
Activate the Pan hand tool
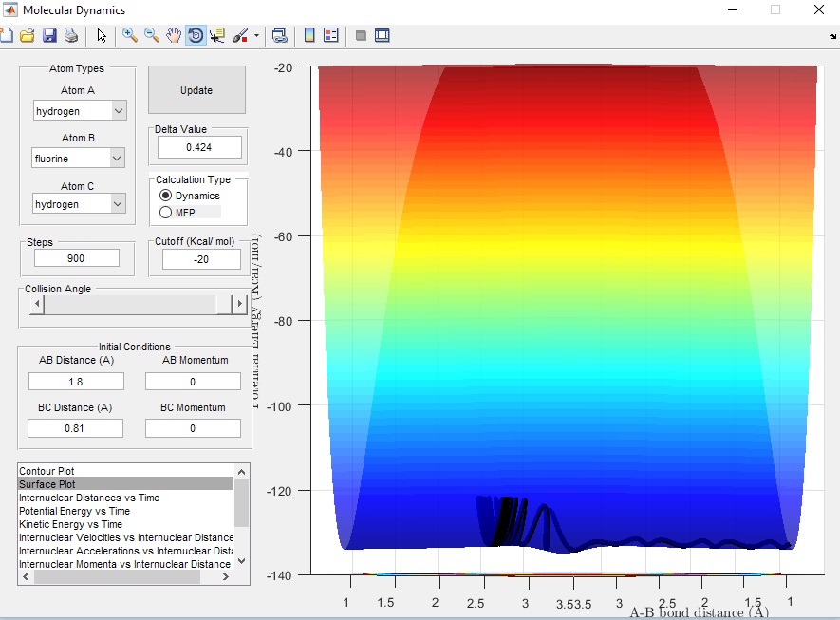pyautogui.click(x=174, y=36)
